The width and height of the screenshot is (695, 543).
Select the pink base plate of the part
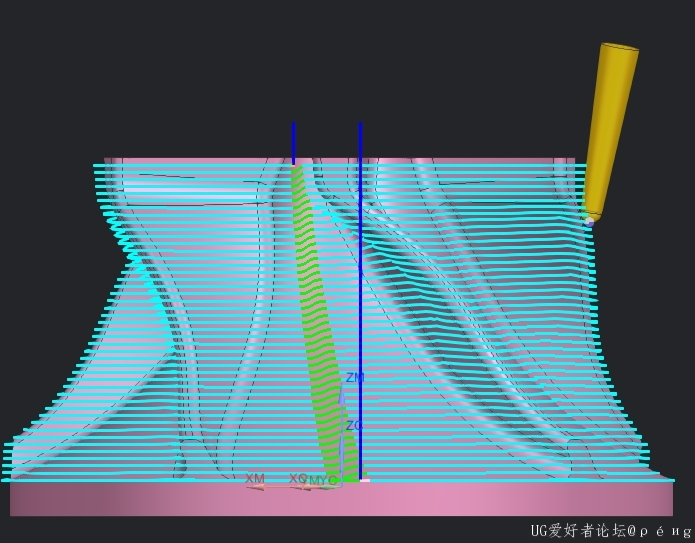(341, 499)
